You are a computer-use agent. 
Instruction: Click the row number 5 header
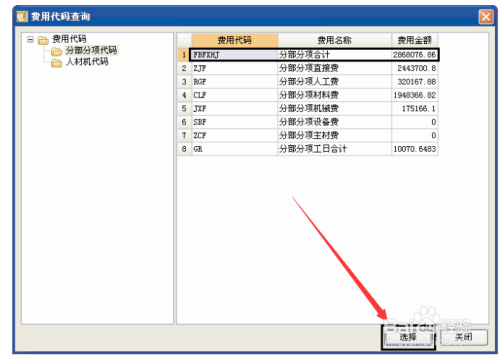click(x=184, y=108)
